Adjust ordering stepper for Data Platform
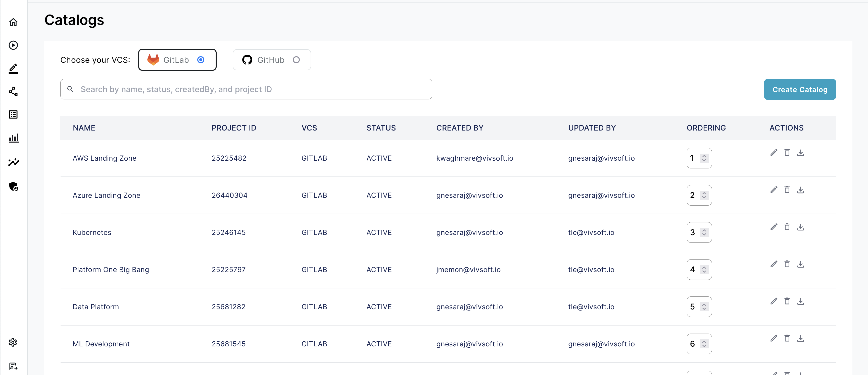The width and height of the screenshot is (868, 375). pyautogui.click(x=704, y=307)
